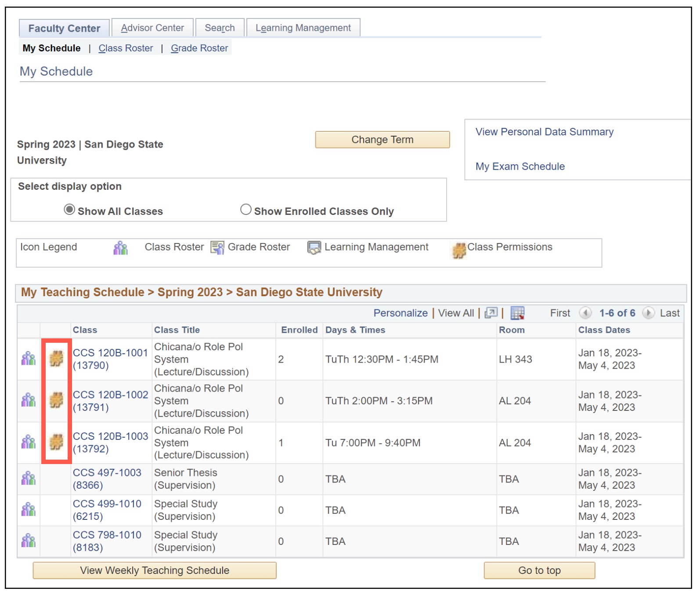
Task: Open CCS 120B-1001 (13790) class link
Action: click(110, 359)
